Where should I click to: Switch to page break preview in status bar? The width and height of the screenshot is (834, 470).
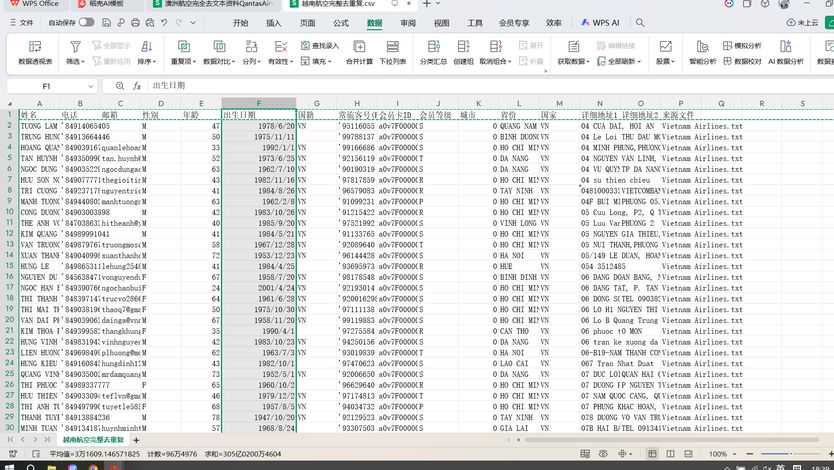[x=688, y=454]
